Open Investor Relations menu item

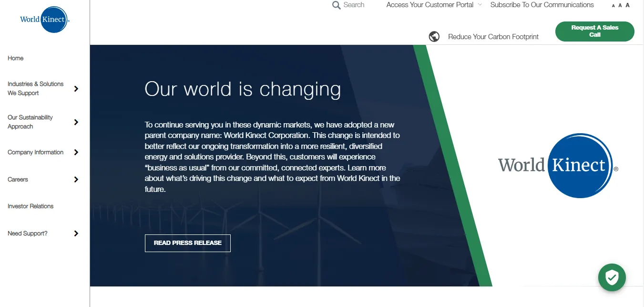coord(31,206)
